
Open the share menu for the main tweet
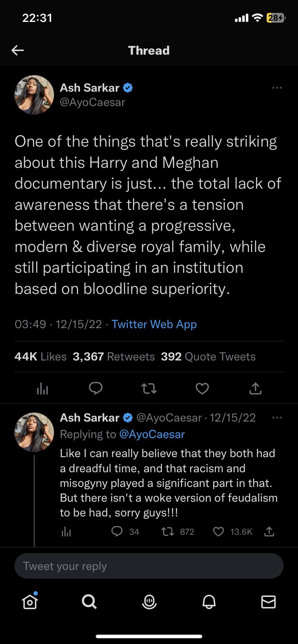coord(256,388)
